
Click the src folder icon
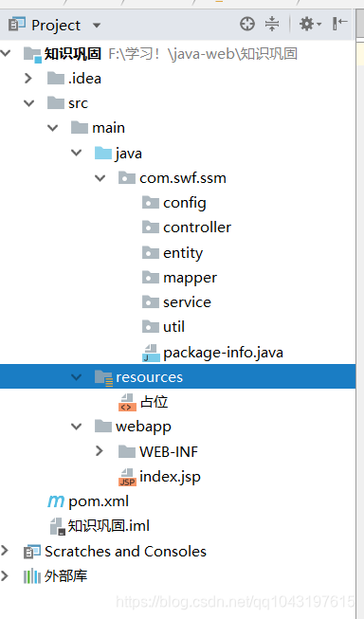pos(56,102)
